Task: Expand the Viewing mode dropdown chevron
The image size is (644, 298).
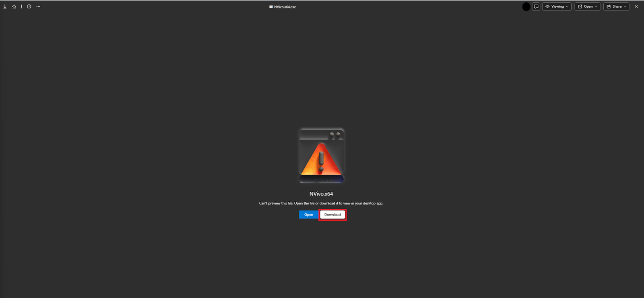Action: tap(567, 7)
